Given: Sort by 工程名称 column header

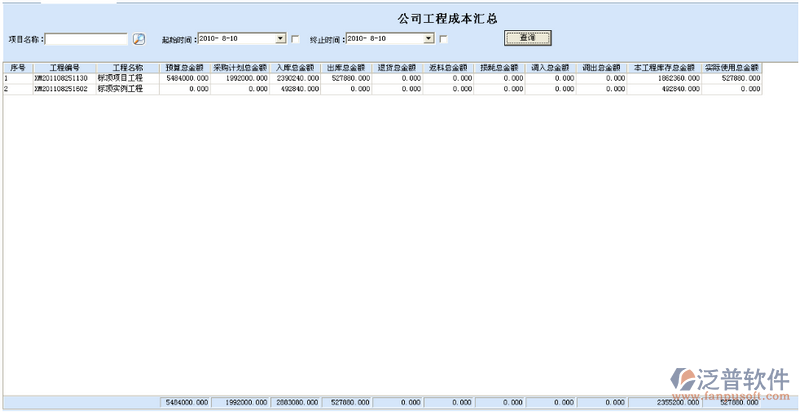Looking at the screenshot, I should [x=127, y=68].
